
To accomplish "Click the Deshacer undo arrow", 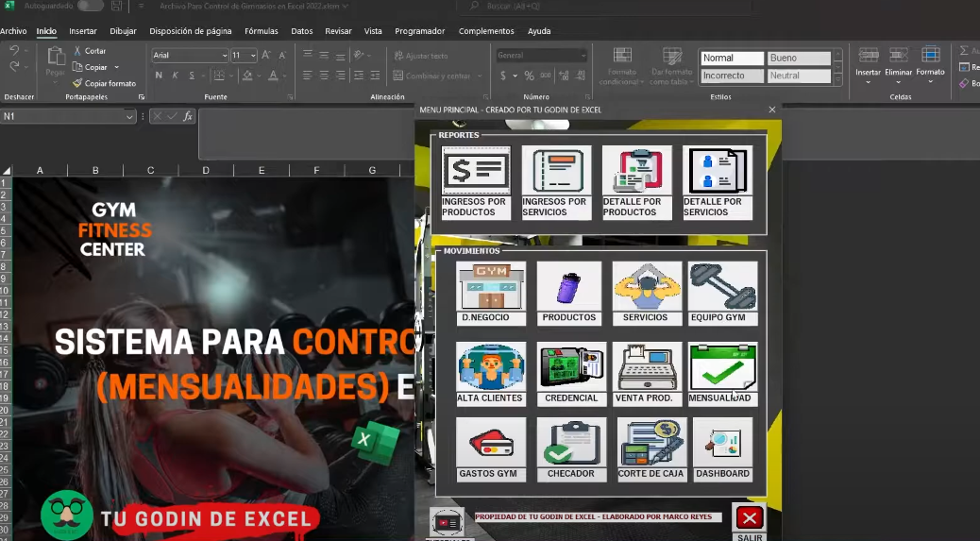I will pyautogui.click(x=14, y=51).
